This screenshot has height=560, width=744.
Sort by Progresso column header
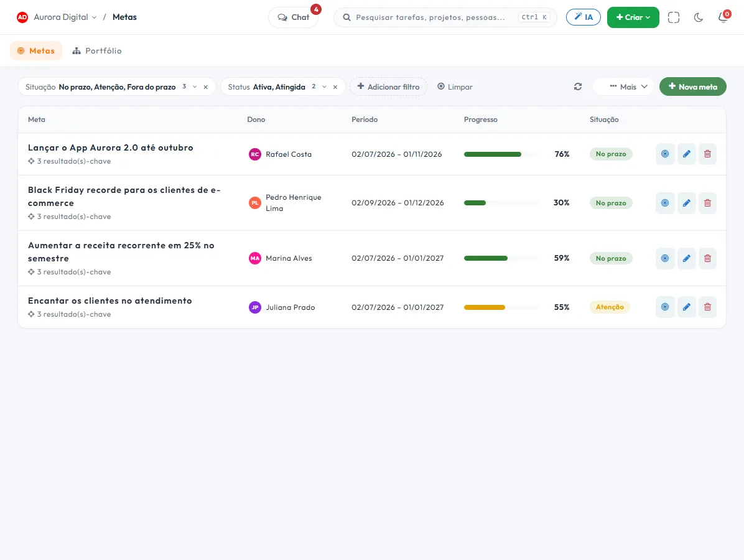pyautogui.click(x=481, y=119)
